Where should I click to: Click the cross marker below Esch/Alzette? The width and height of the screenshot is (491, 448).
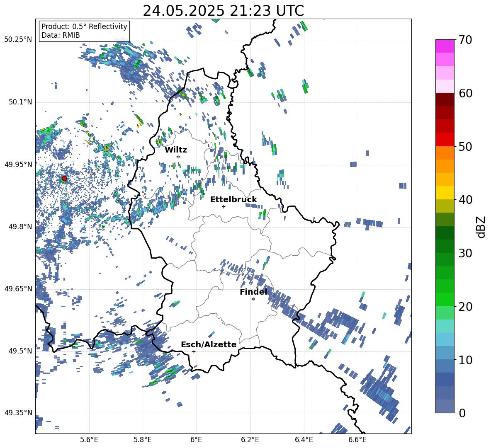pyautogui.click(x=194, y=351)
